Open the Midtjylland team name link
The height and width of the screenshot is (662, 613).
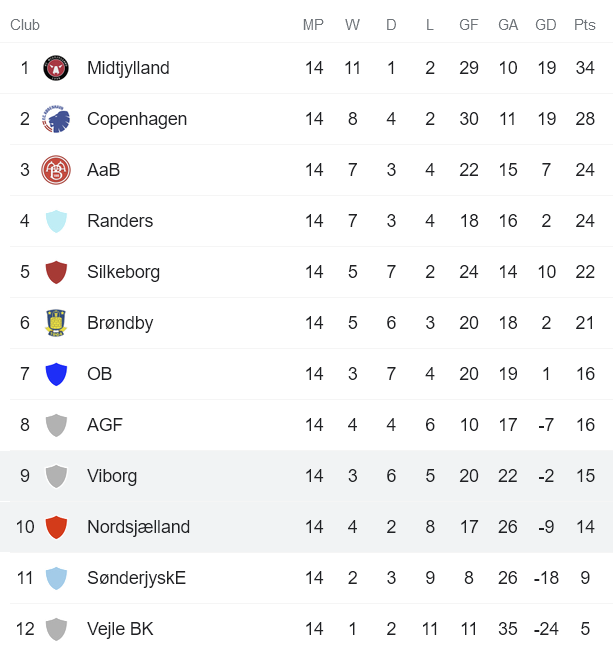128,68
